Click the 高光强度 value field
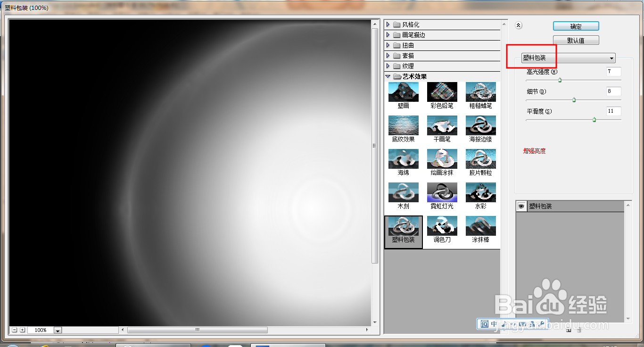Viewport: 644px width, 347px height. point(614,72)
